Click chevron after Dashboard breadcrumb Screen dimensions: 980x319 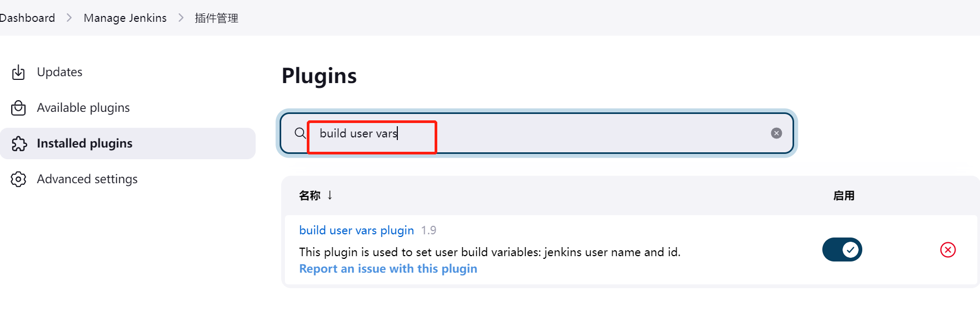coord(69,18)
